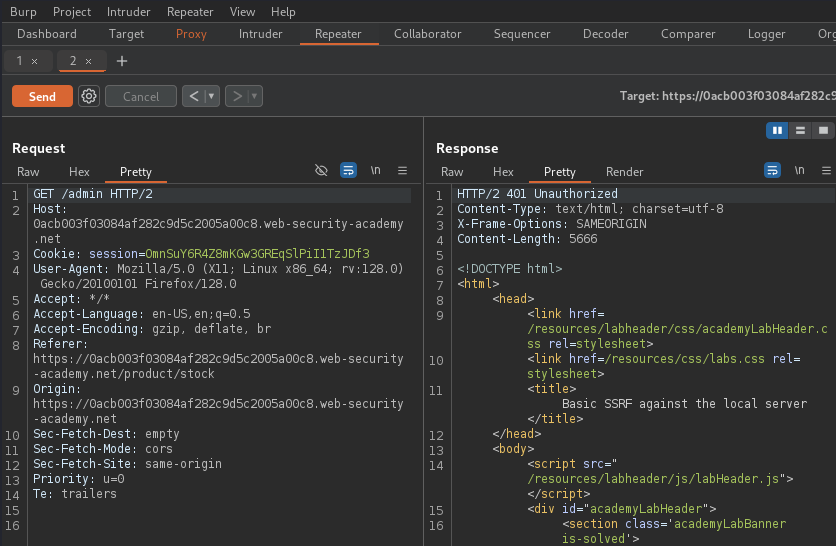Close Repeater tab 1
This screenshot has width=836, height=546.
coord(35,61)
